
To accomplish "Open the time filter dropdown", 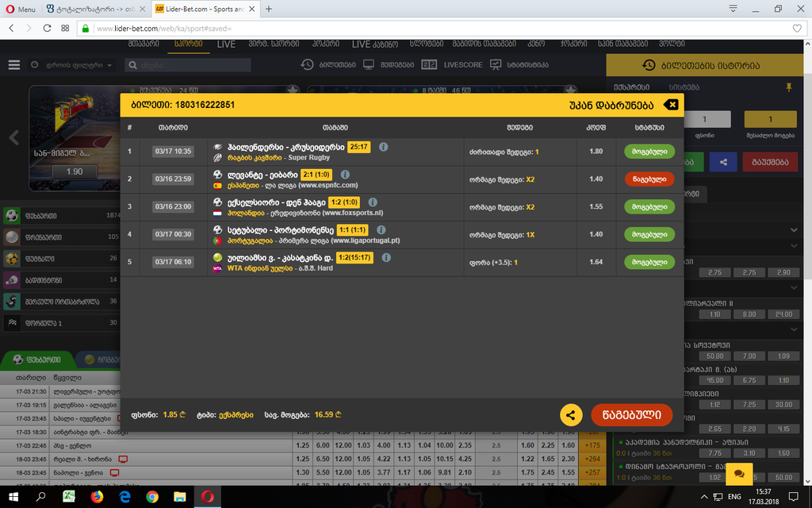I will 71,65.
